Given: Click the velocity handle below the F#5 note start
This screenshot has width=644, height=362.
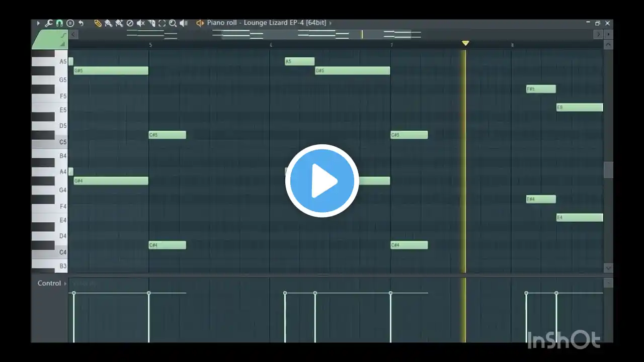Looking at the screenshot, I should (x=526, y=293).
